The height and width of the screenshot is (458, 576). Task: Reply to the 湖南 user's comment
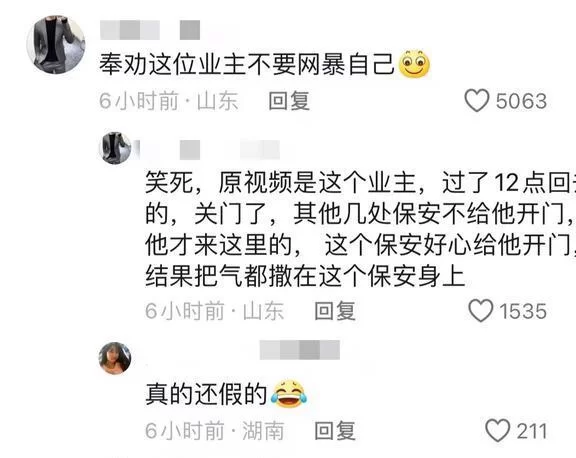(x=335, y=430)
